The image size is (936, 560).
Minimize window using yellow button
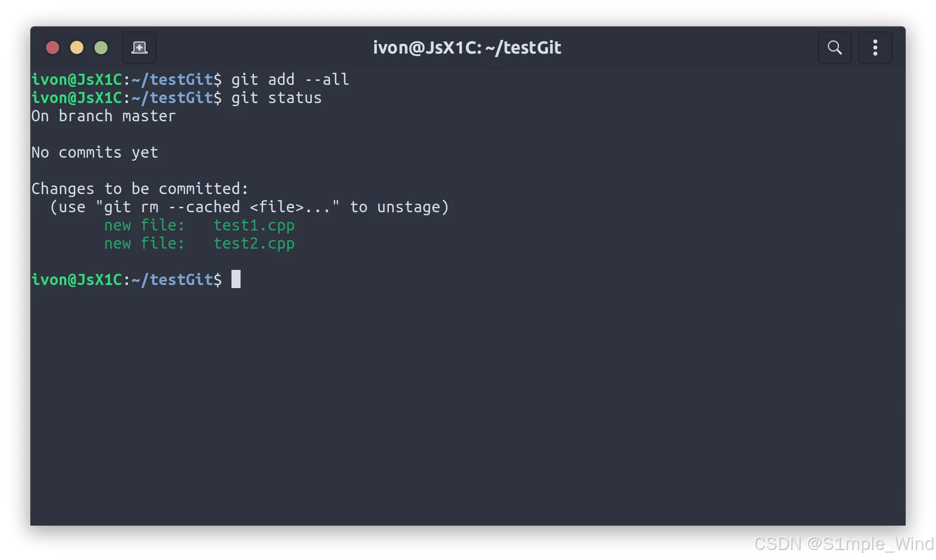pyautogui.click(x=77, y=48)
